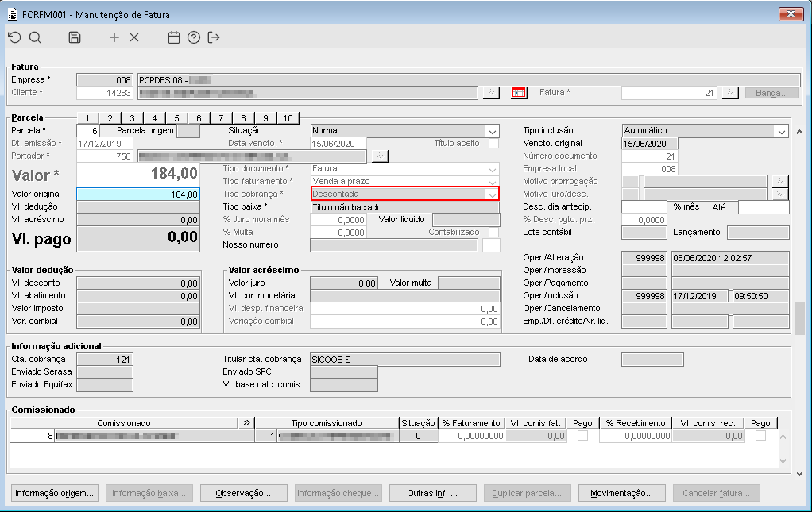Open the Portador lookup button

(380, 156)
